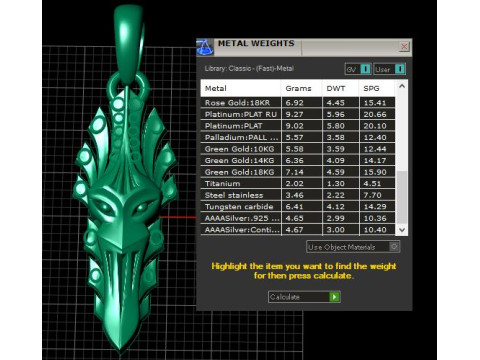Select the Green Gold:10KG row
The image size is (480, 360).
[x=298, y=149]
